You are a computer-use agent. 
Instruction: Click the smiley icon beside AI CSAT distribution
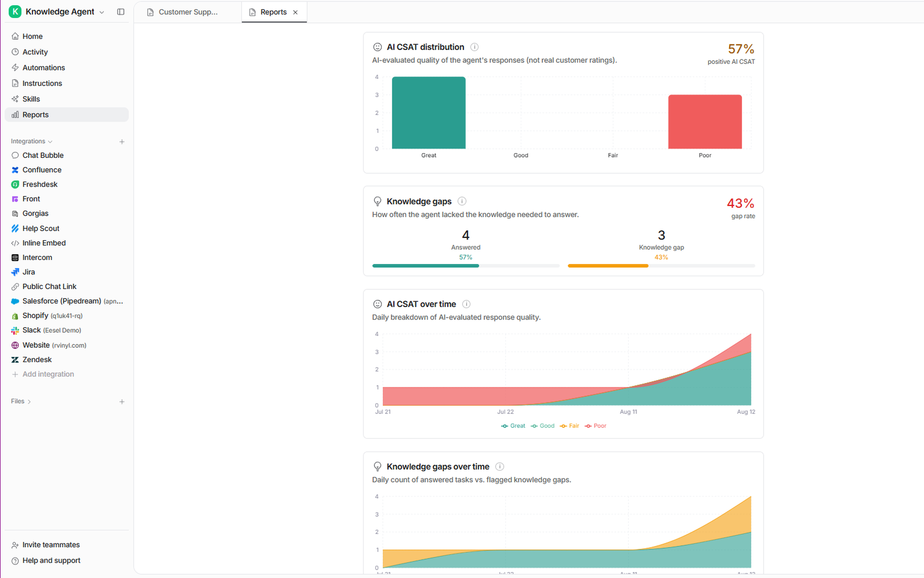[x=377, y=47]
